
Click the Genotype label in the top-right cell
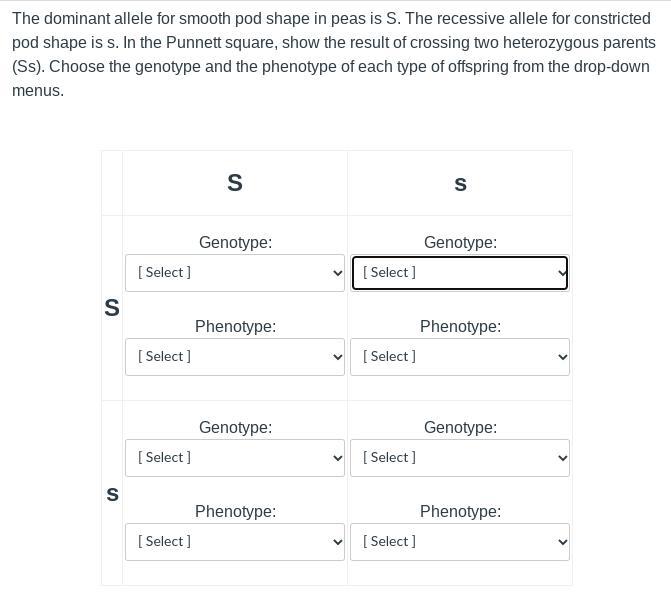pos(460,242)
